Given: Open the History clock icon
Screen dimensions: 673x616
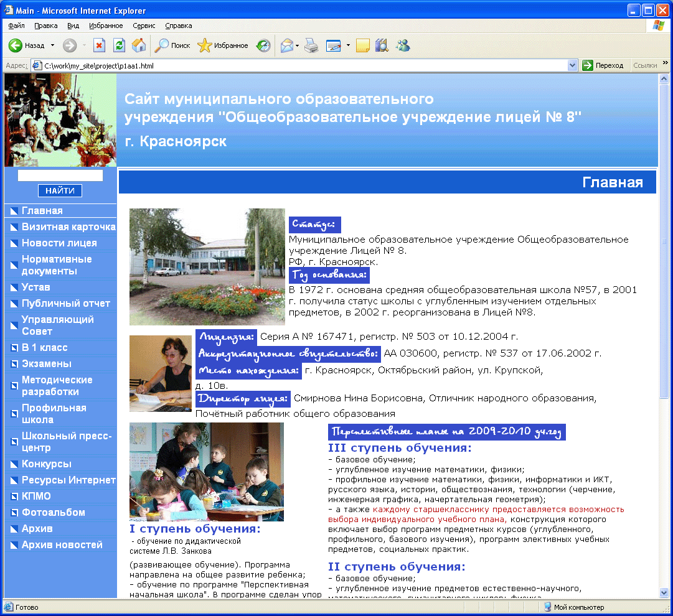Looking at the screenshot, I should (x=263, y=45).
